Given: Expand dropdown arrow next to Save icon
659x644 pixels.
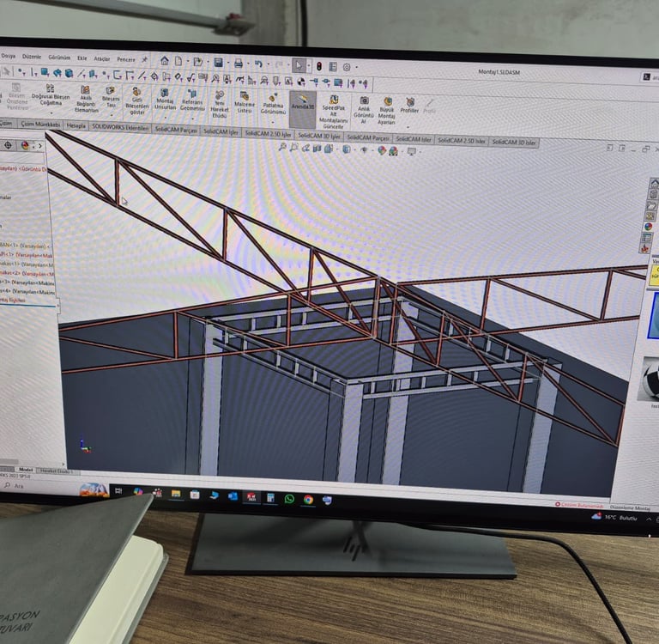Looking at the screenshot, I should (228, 63).
